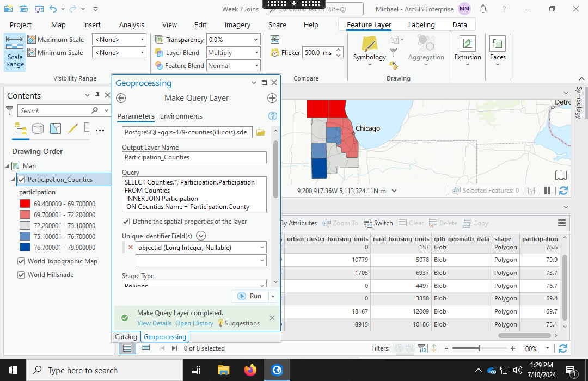Viewport: 588px width, 381px height.
Task: Open the Labeling ribbon tab
Action: pyautogui.click(x=421, y=24)
